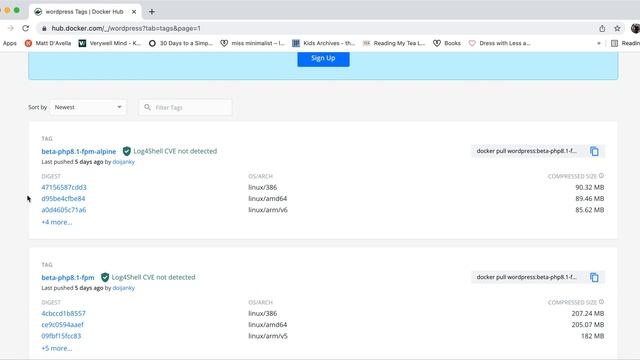Open the Dress with Less bookmark
This screenshot has width=640, height=360.
[x=500, y=43]
